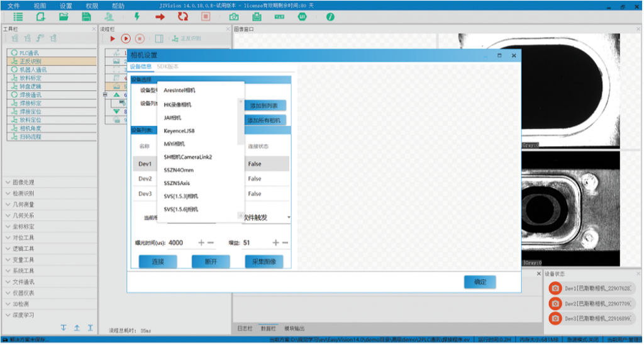Viewport: 644px width, 345px height.
Task: Click the Dev2 camera status icon
Action: pyautogui.click(x=555, y=303)
